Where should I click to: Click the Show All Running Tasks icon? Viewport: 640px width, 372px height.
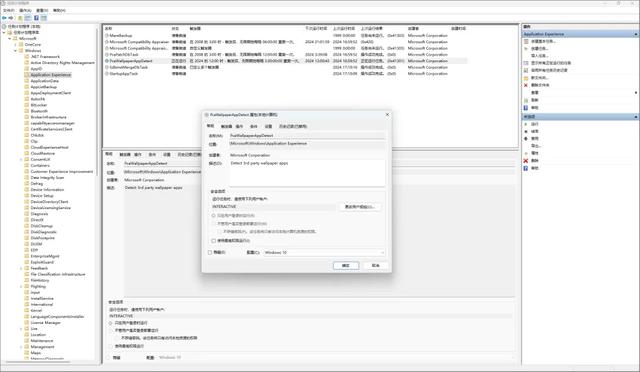(x=526, y=63)
